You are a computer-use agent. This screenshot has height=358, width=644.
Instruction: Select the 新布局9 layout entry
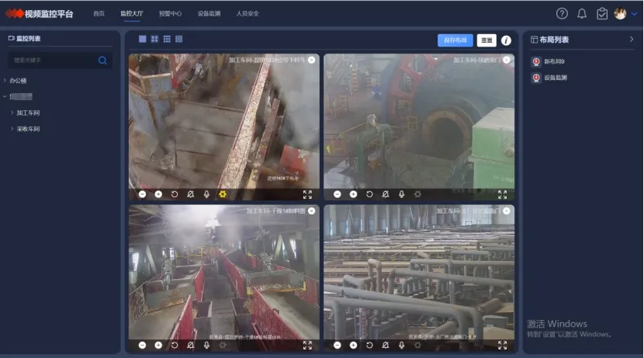pyautogui.click(x=554, y=61)
